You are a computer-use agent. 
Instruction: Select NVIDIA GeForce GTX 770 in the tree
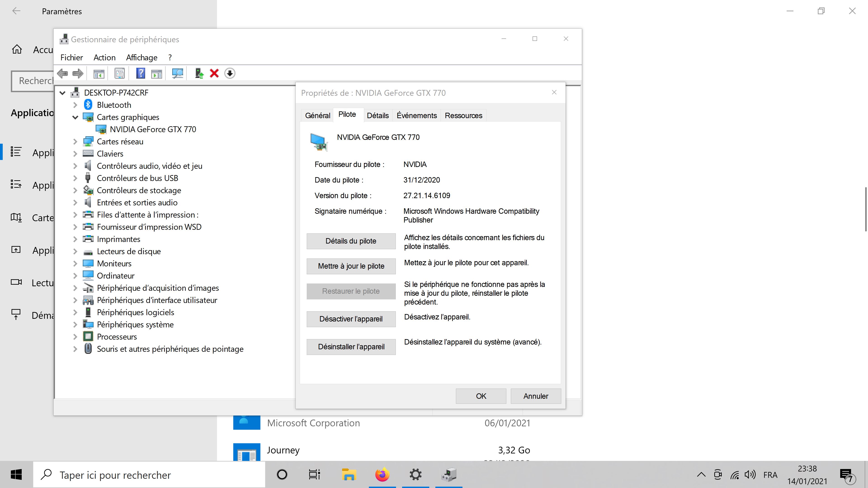click(x=153, y=129)
